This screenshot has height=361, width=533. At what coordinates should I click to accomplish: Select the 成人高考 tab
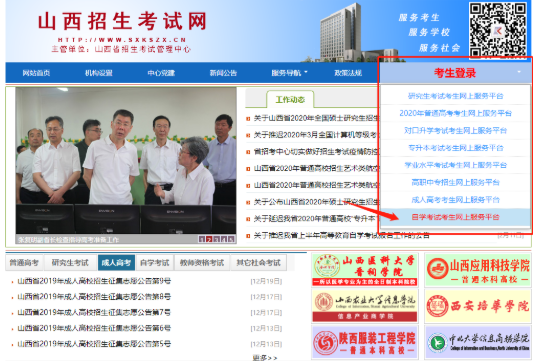[x=116, y=263]
